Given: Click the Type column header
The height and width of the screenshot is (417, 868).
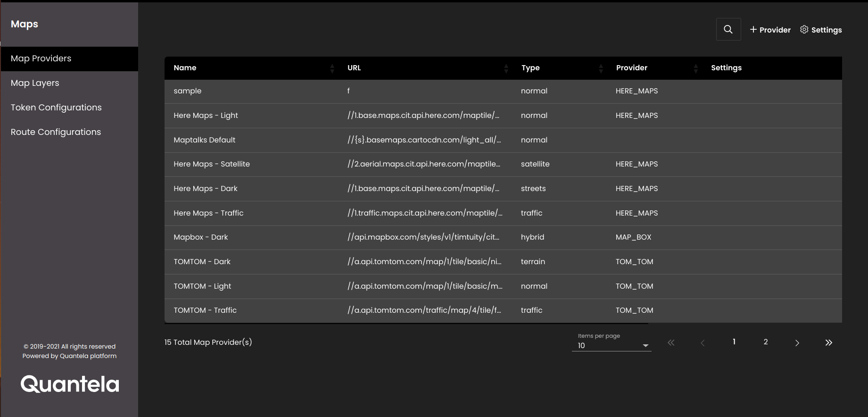Looking at the screenshot, I should (530, 68).
